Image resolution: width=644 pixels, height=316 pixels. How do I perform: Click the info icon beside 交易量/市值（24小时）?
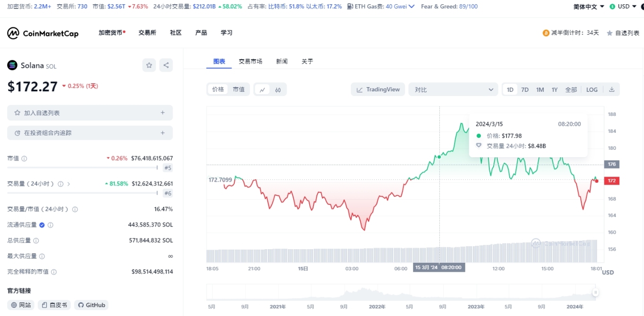tap(75, 209)
